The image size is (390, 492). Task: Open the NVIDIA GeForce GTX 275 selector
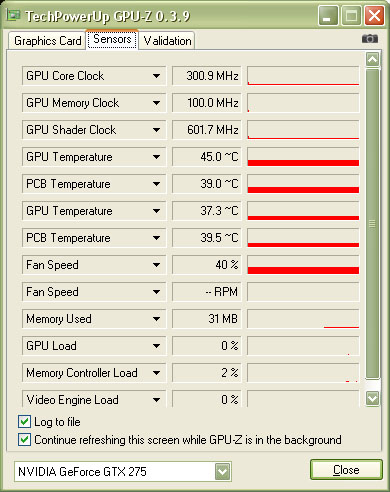123,472
